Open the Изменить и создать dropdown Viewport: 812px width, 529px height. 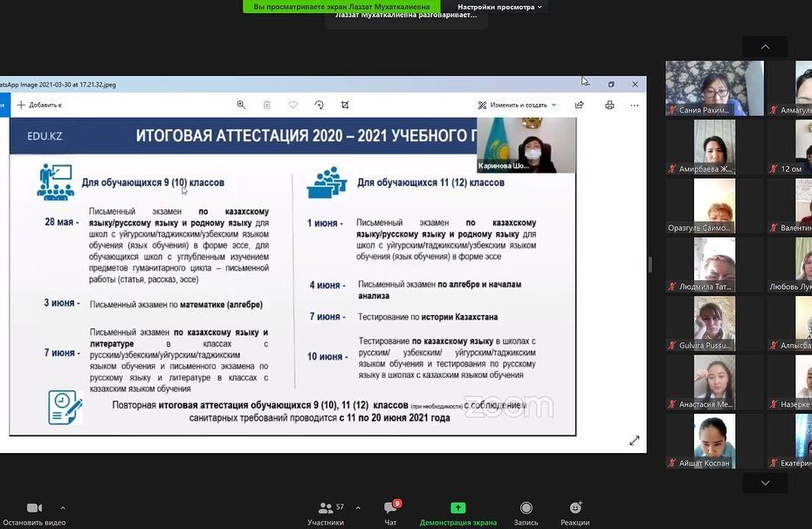click(517, 105)
